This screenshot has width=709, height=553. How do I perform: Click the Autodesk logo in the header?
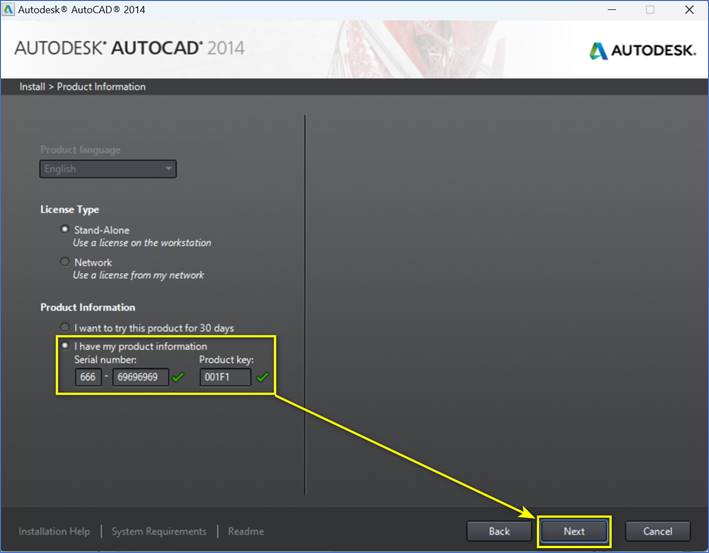[x=642, y=51]
